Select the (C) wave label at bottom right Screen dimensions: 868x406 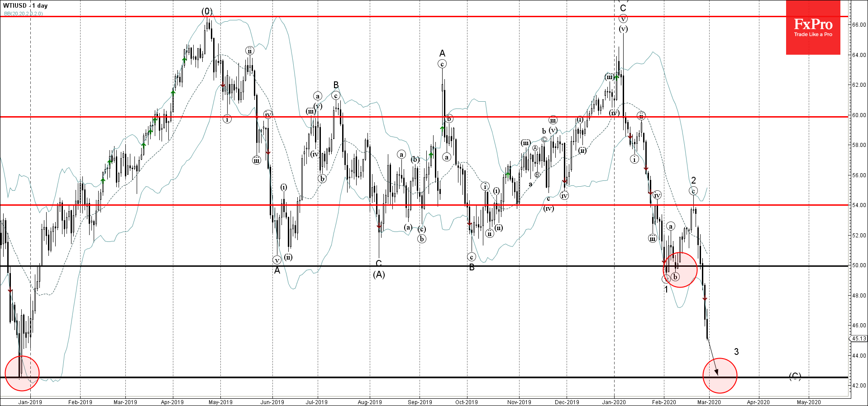795,376
